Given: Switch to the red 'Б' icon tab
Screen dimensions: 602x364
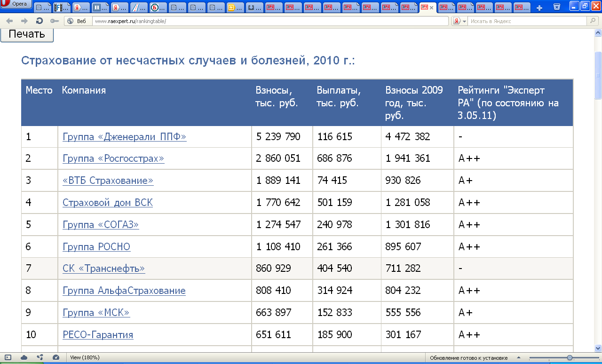Looking at the screenshot, I should coord(158,8).
